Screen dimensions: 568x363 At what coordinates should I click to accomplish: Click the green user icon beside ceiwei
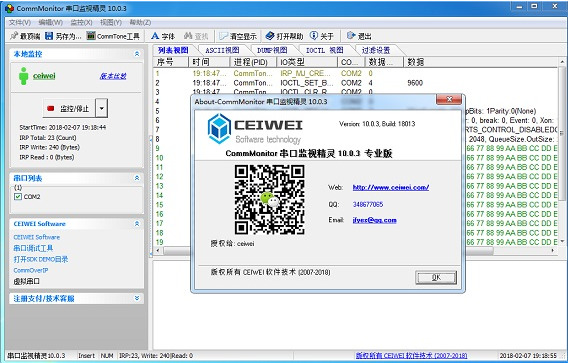(24, 76)
